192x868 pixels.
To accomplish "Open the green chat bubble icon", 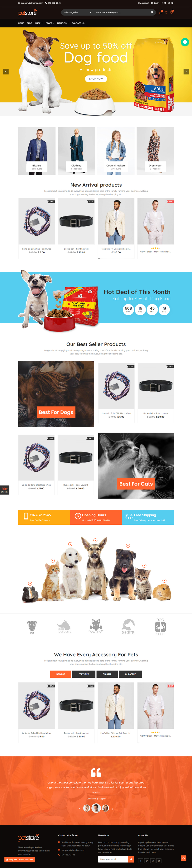I will pos(185,42).
